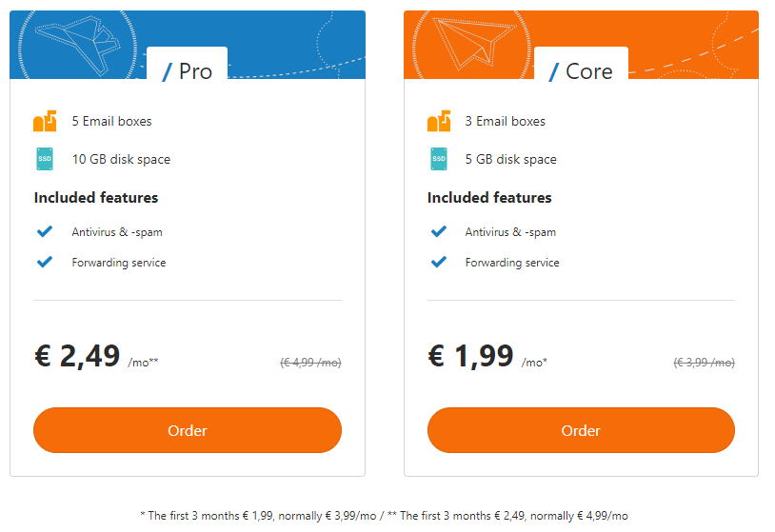Click the € 2,49 Pro price
The width and height of the screenshot is (775, 532).
click(77, 356)
